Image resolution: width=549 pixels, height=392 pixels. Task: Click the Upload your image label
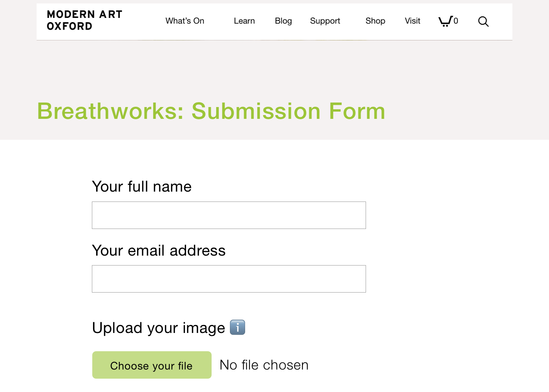tap(159, 328)
